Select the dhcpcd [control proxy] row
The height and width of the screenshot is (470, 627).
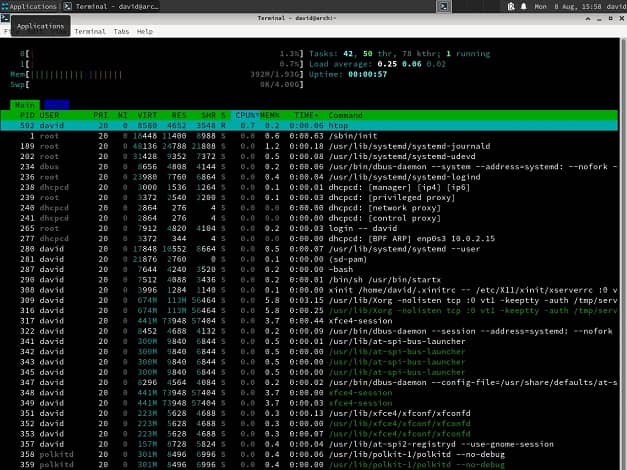pyautogui.click(x=309, y=218)
